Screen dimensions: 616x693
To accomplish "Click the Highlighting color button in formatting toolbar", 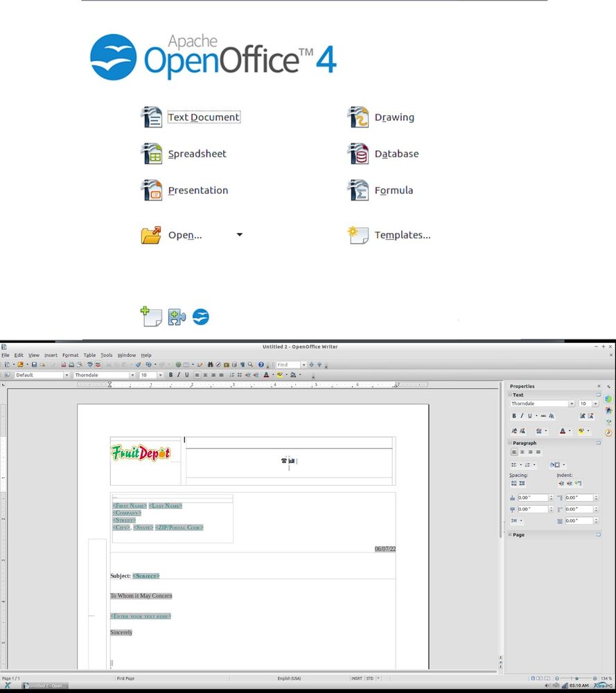I will pyautogui.click(x=280, y=375).
